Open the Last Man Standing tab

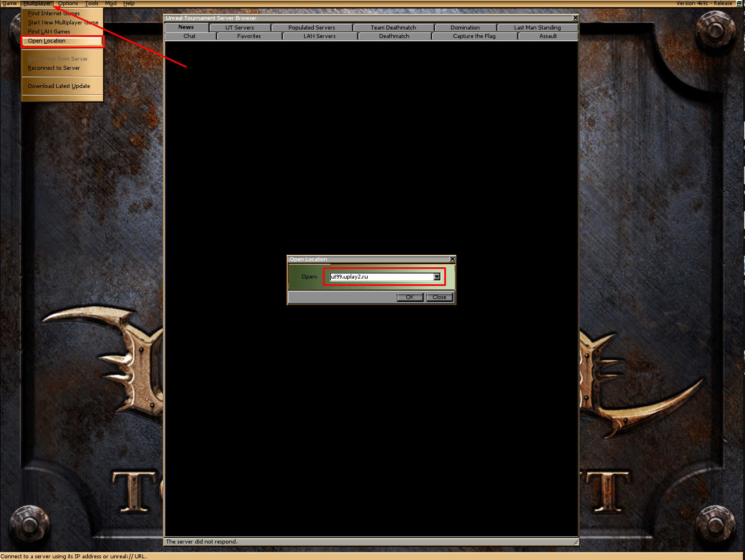537,28
